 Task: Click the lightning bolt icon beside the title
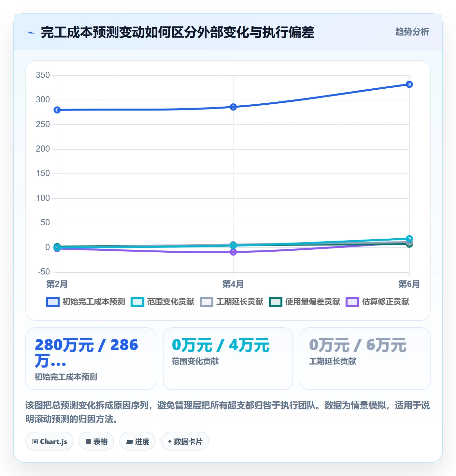point(31,33)
